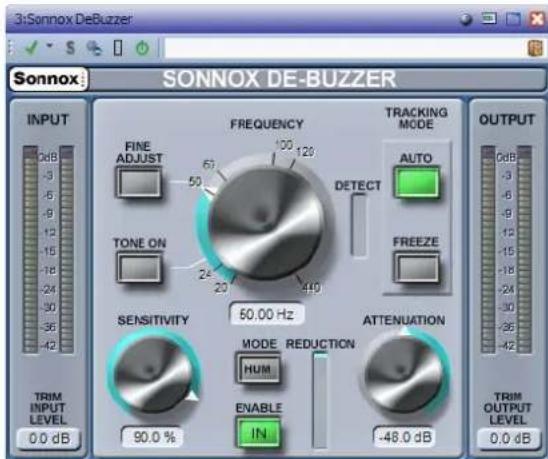Switch the Mode button showing HUM
This screenshot has width=548, height=459.
coord(258,369)
